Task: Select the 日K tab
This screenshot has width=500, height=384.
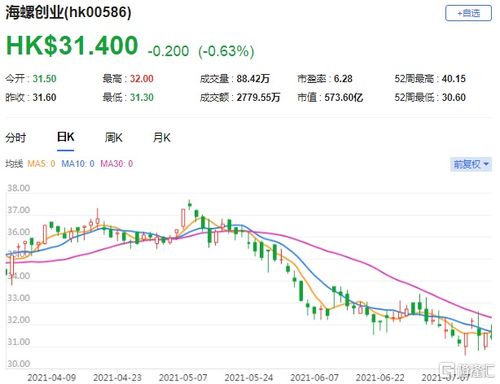Action: coord(65,137)
